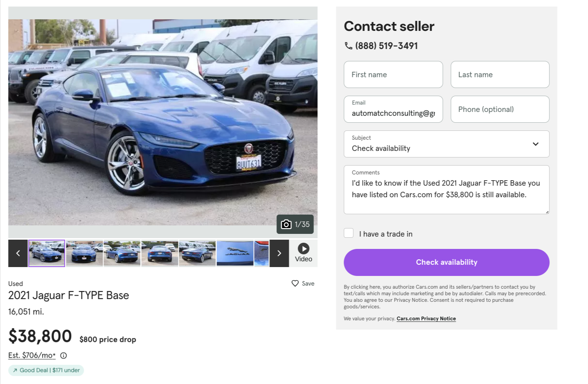This screenshot has height=384, width=588.
Task: Click the heart Save icon
Action: [295, 283]
